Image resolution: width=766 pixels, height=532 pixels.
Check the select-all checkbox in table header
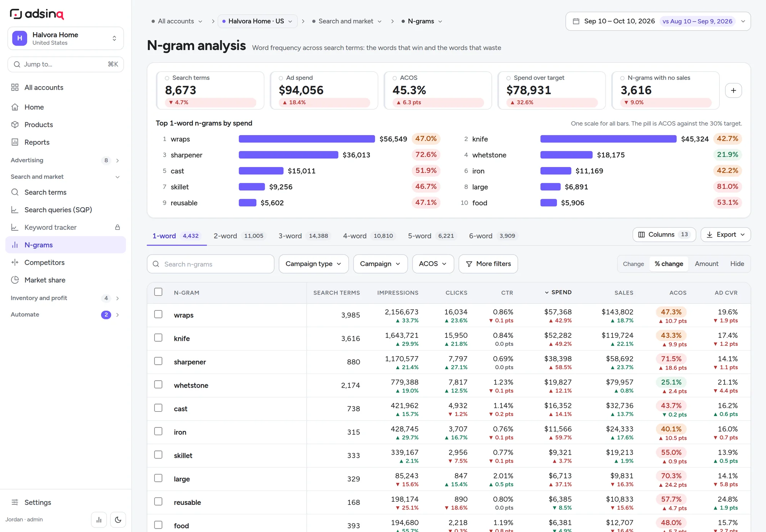[158, 292]
